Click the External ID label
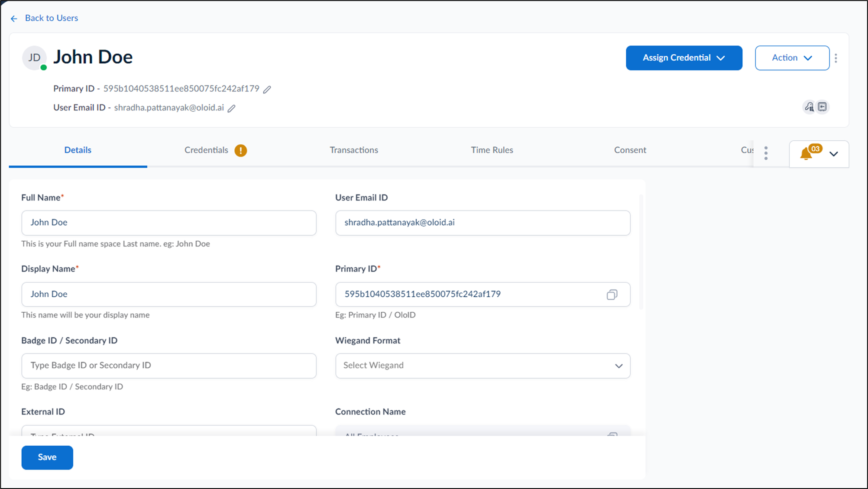 [x=43, y=411]
